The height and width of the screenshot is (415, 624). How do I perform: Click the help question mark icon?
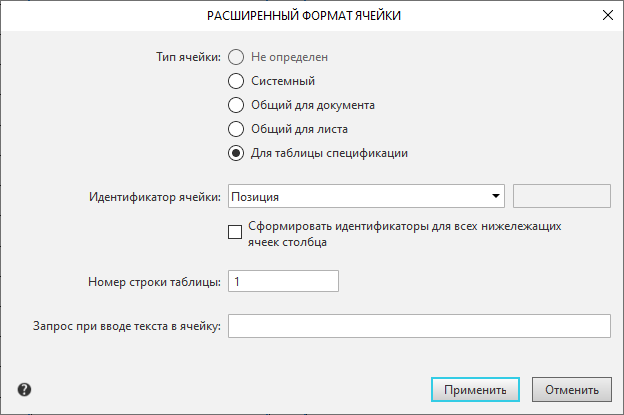[24, 390]
